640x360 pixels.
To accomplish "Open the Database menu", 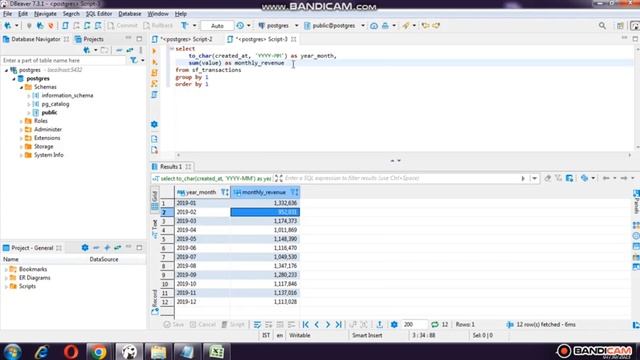I will (129, 13).
